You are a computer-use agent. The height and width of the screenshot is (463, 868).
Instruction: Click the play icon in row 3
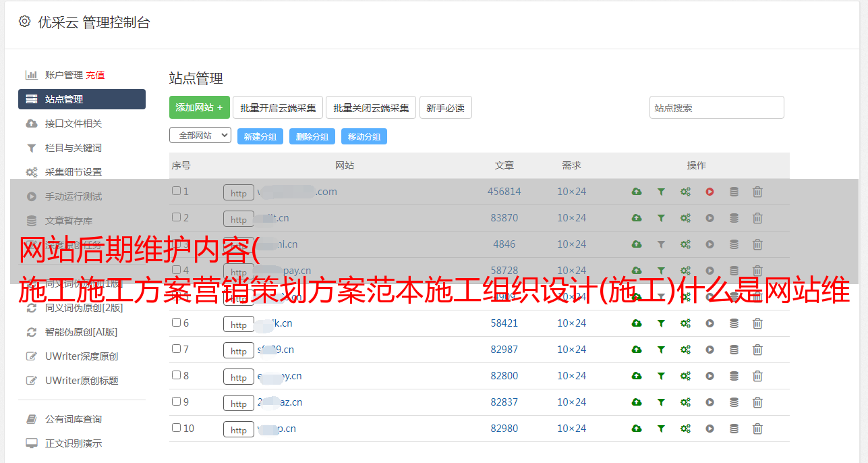[x=710, y=244]
